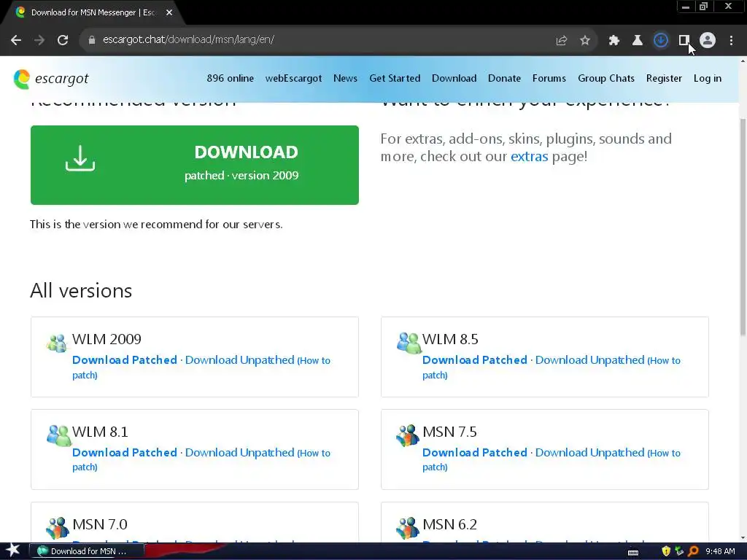Click the magnifier tray icon
This screenshot has width=747, height=560.
pos(693,551)
